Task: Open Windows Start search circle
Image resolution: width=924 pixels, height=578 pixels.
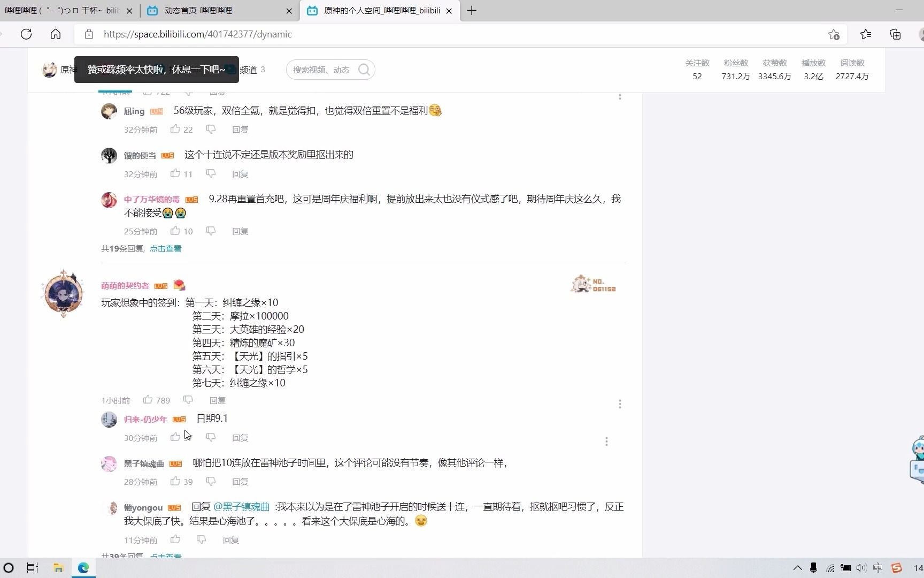Action: 9,568
